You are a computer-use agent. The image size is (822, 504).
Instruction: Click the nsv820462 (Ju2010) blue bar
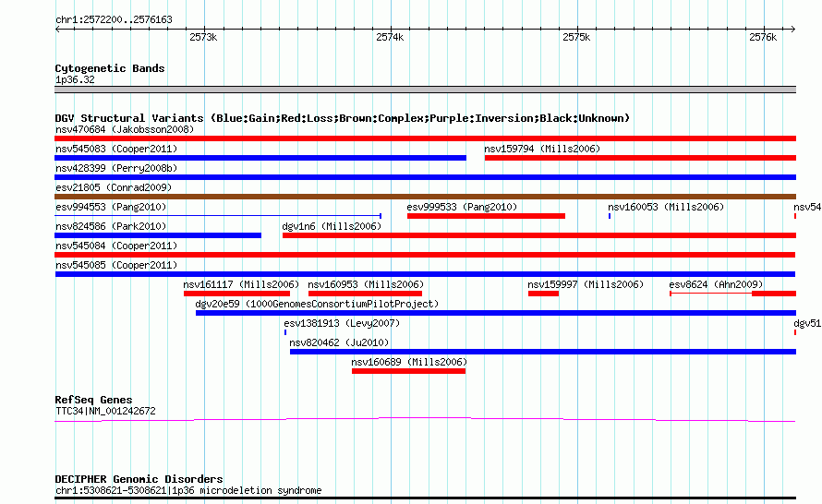point(543,352)
